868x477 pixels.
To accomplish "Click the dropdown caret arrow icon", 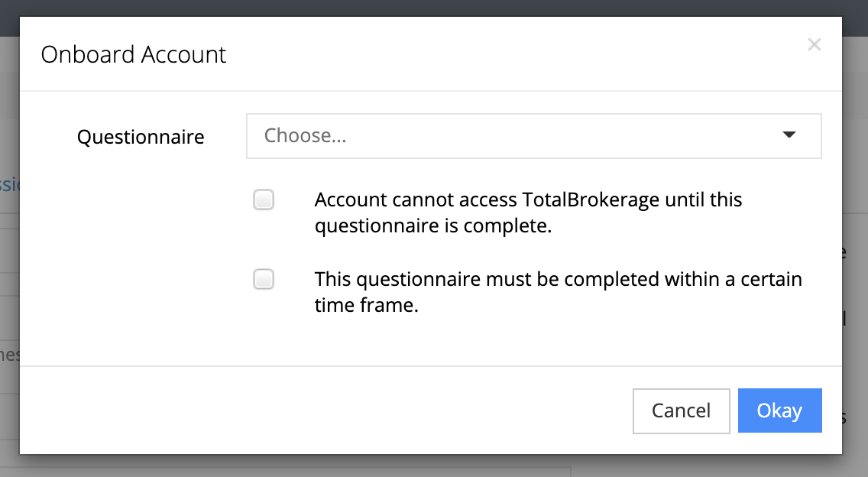I will (x=789, y=135).
